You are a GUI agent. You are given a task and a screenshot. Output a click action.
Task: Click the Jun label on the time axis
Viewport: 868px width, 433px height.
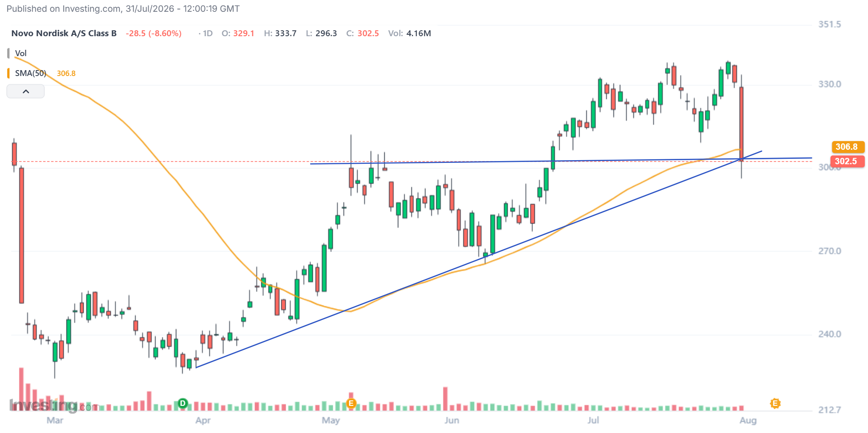click(x=452, y=420)
